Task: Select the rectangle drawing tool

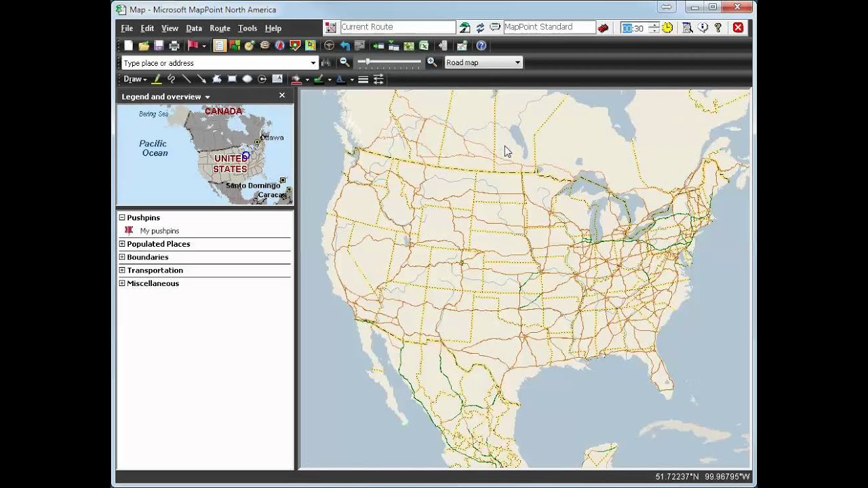Action: [x=232, y=79]
